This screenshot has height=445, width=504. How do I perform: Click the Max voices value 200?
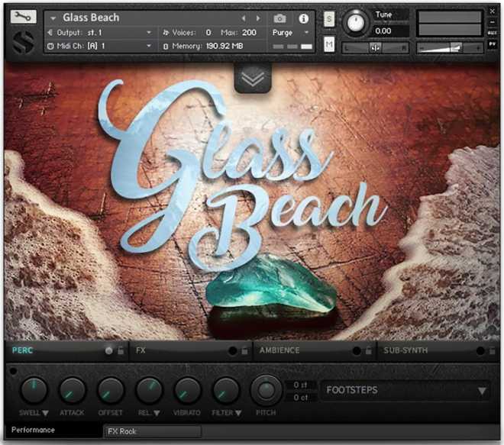pos(249,33)
